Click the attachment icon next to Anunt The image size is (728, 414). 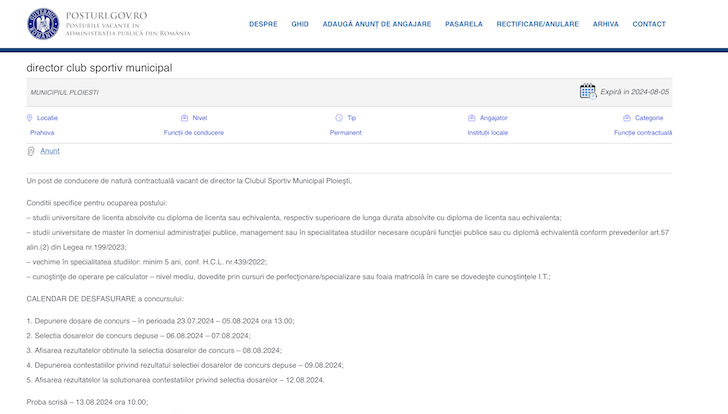tap(31, 151)
